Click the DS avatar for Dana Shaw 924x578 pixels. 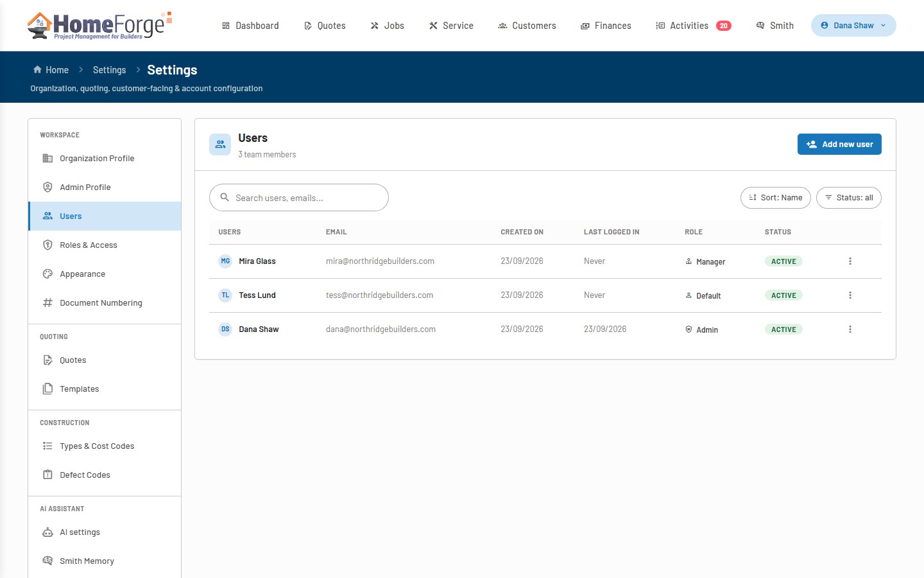225,329
